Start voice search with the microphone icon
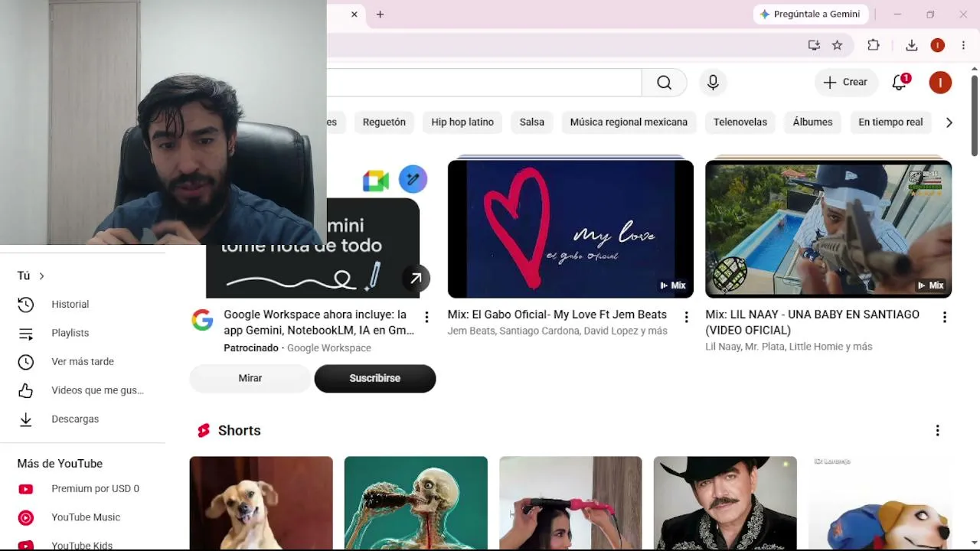The width and height of the screenshot is (980, 551). [x=713, y=83]
